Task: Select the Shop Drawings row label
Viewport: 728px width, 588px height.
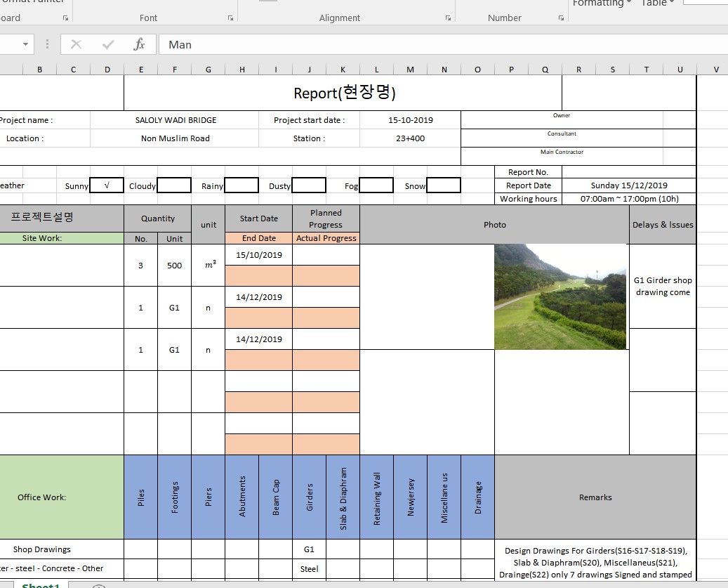Action: [61, 549]
